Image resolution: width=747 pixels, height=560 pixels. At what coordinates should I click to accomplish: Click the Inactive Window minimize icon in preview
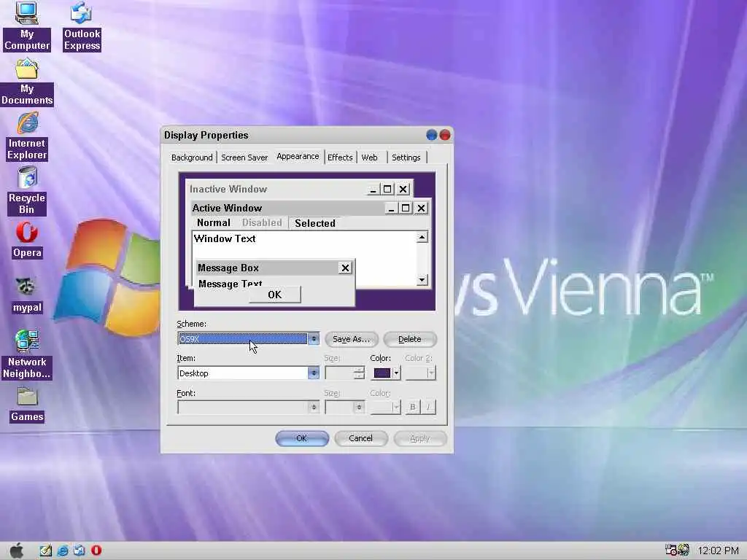(373, 189)
